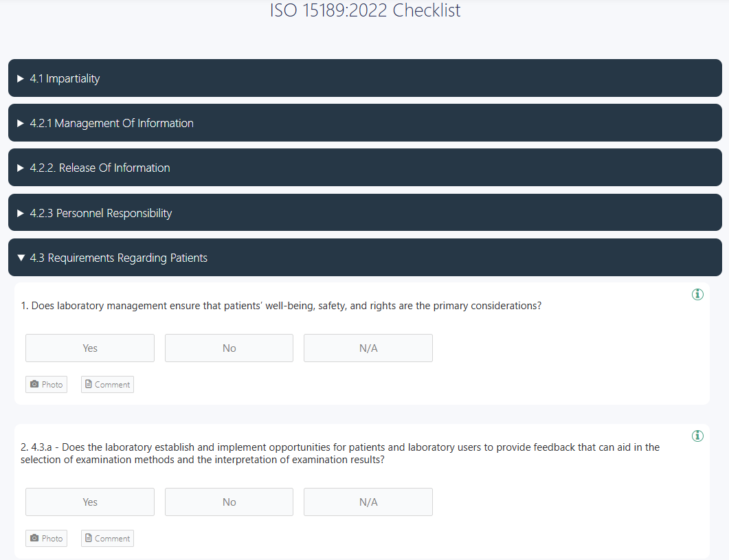The width and height of the screenshot is (729, 560).
Task: Click the down arrow on 4.3 Requirements Regarding Patients
Action: [20, 257]
